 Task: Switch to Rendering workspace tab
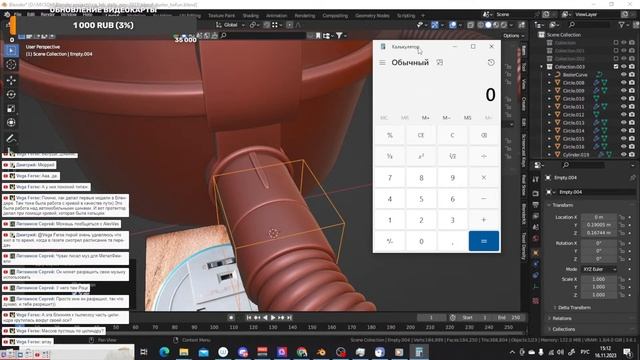coord(304,16)
